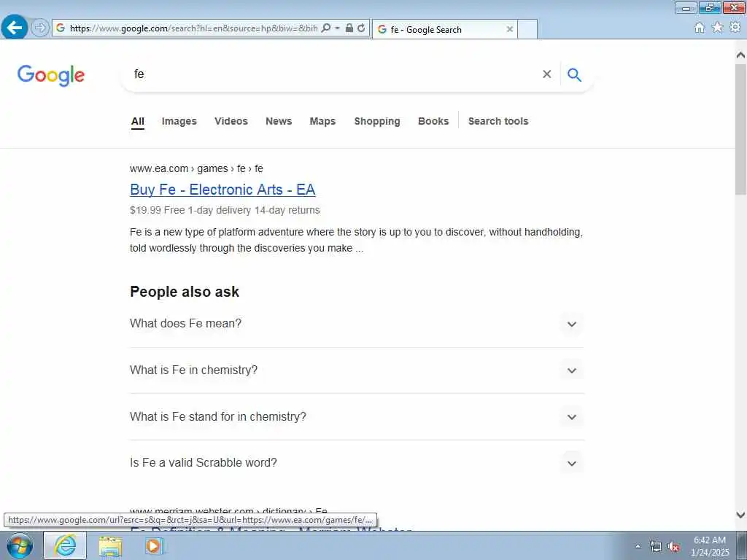Switch to the Videos tab
This screenshot has height=560, width=747.
[x=231, y=122]
